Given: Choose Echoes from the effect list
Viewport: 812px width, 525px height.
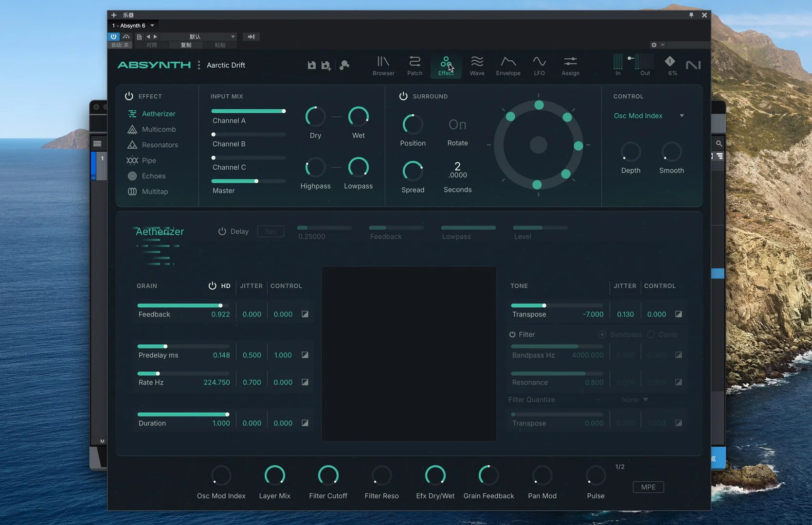Looking at the screenshot, I should pos(153,176).
